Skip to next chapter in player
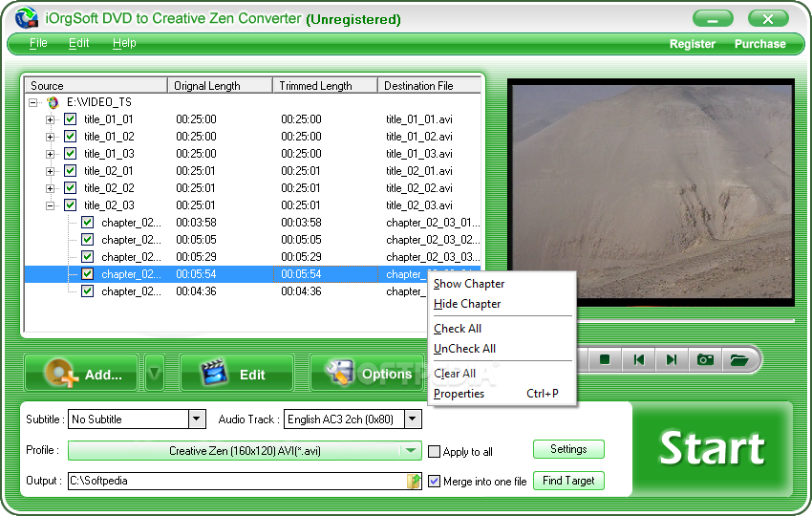Image resolution: width=812 pixels, height=516 pixels. 672,359
